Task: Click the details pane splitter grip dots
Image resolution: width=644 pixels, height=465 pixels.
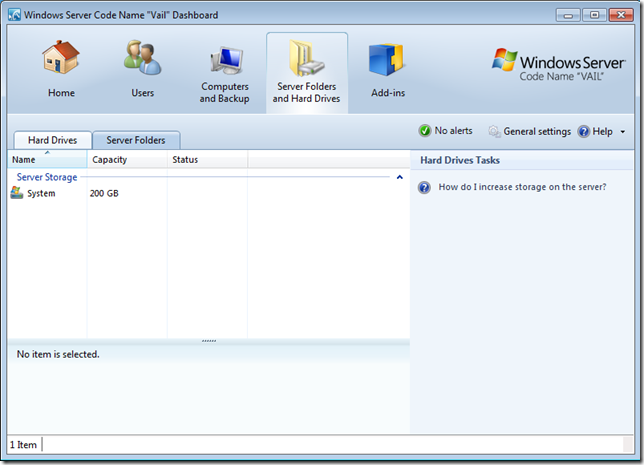Action: coord(209,341)
